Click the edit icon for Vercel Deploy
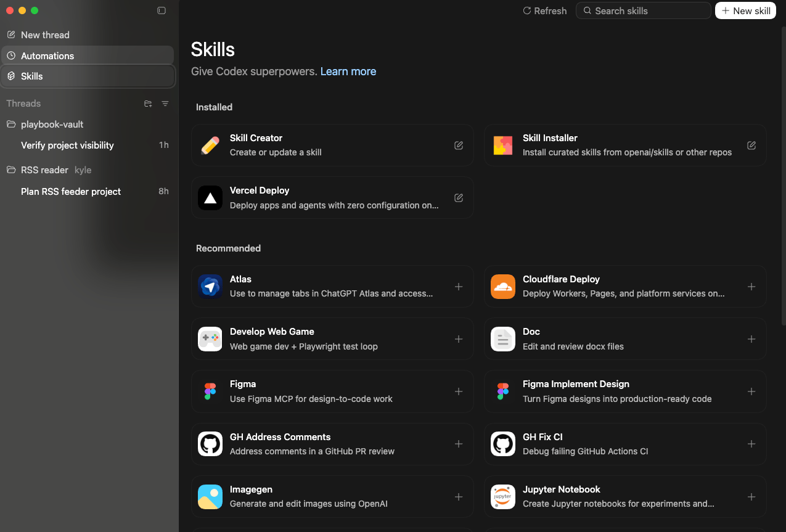Viewport: 786px width, 532px height. pyautogui.click(x=459, y=198)
